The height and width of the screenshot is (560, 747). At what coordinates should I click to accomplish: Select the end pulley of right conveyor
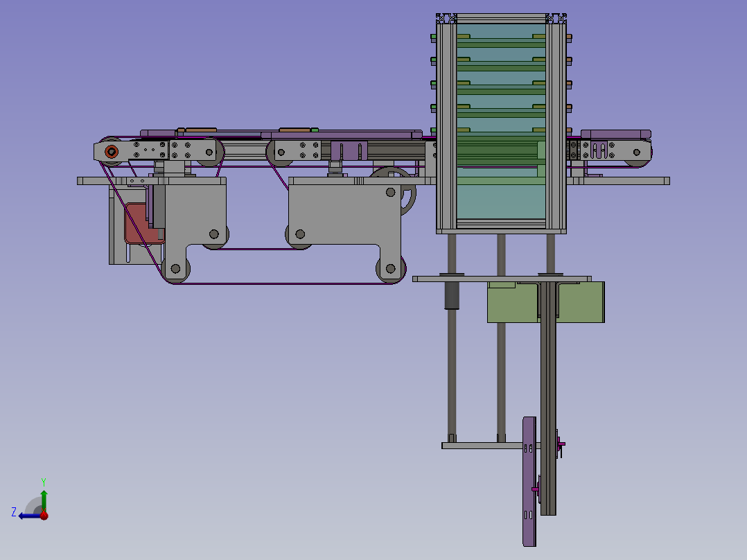coord(638,152)
